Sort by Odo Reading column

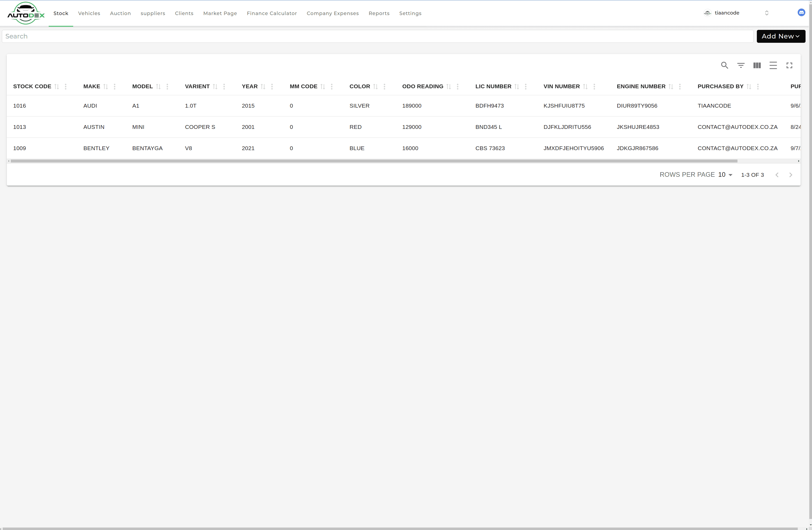click(449, 87)
